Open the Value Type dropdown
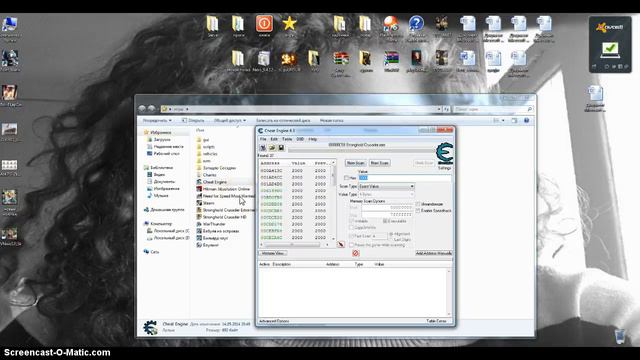The width and height of the screenshot is (640, 360). tap(386, 194)
